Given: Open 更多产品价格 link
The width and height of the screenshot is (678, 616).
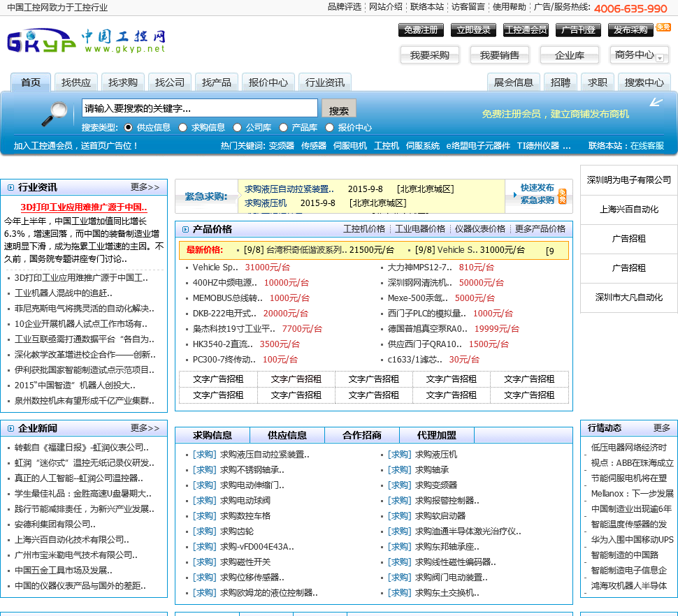Looking at the screenshot, I should pos(540,229).
